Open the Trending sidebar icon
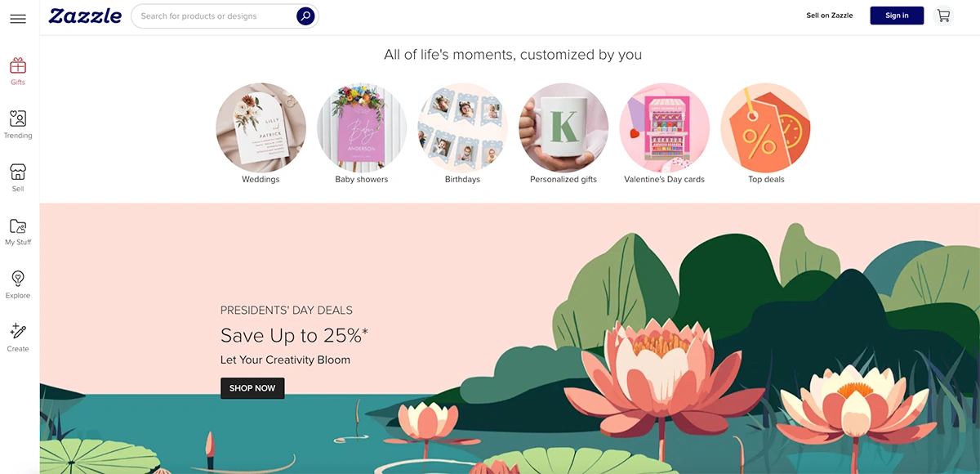 pos(18,118)
